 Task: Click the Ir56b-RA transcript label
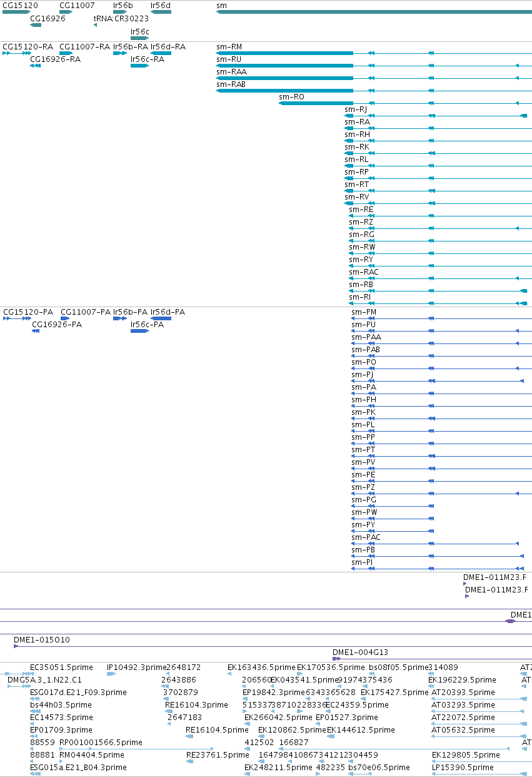[131, 47]
